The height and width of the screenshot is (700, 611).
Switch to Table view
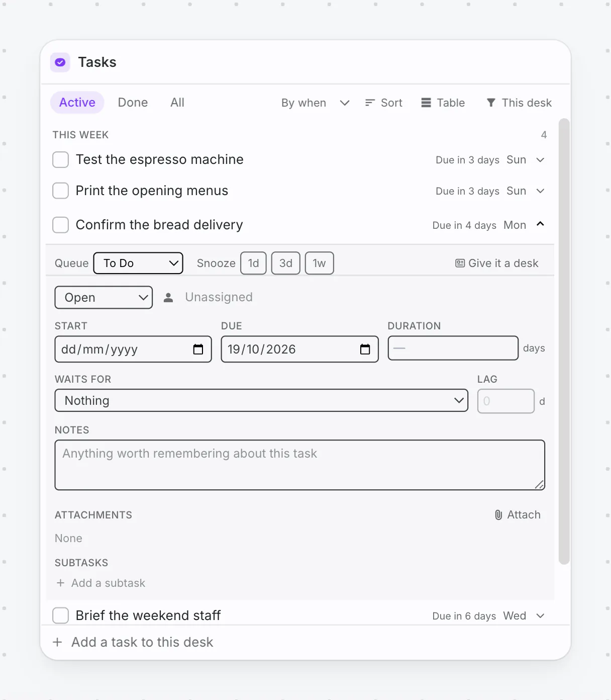coord(443,103)
